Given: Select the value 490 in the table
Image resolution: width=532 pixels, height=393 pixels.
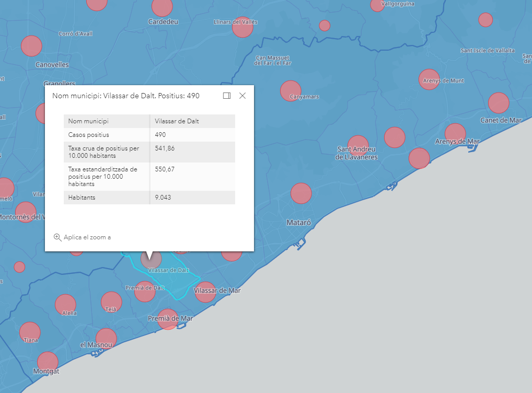Looking at the screenshot, I should (160, 135).
